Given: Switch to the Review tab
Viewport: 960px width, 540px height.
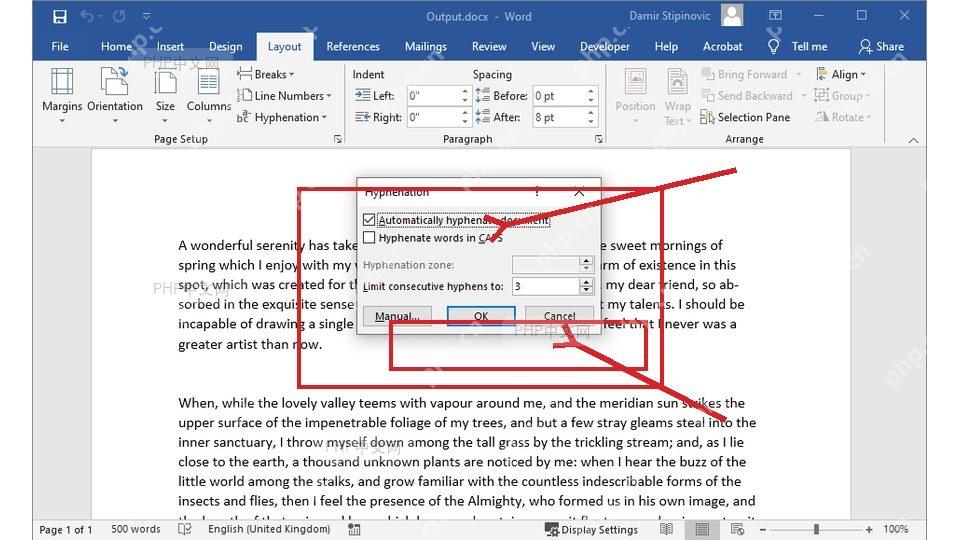Looking at the screenshot, I should pos(489,46).
